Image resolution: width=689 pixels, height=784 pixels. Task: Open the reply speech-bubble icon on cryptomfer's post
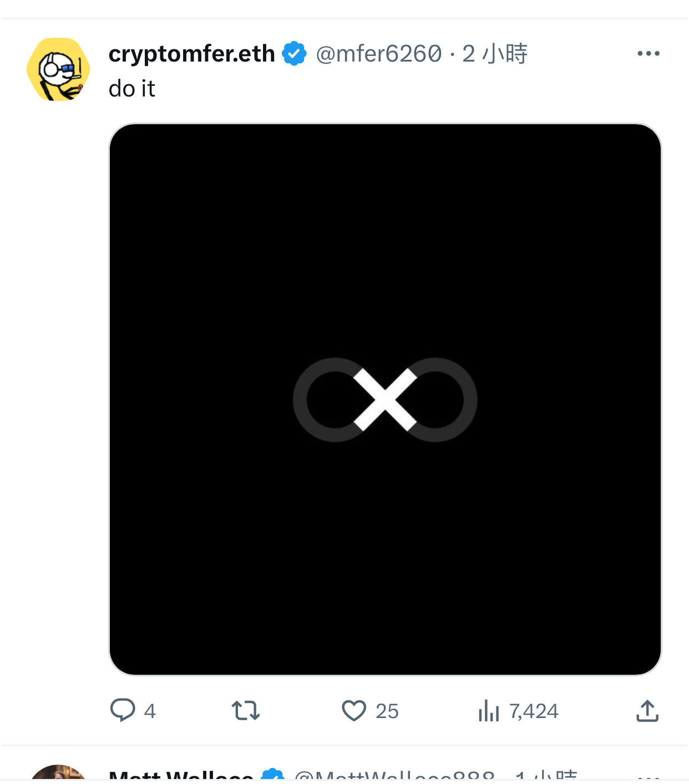pyautogui.click(x=123, y=710)
